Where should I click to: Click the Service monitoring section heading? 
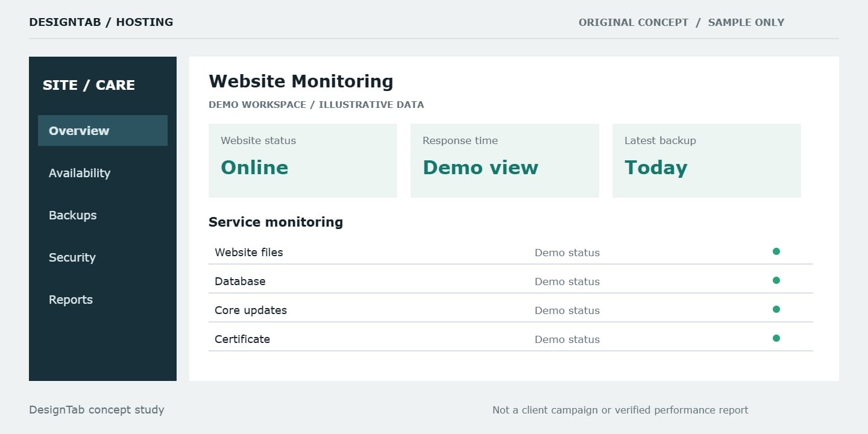(x=275, y=222)
